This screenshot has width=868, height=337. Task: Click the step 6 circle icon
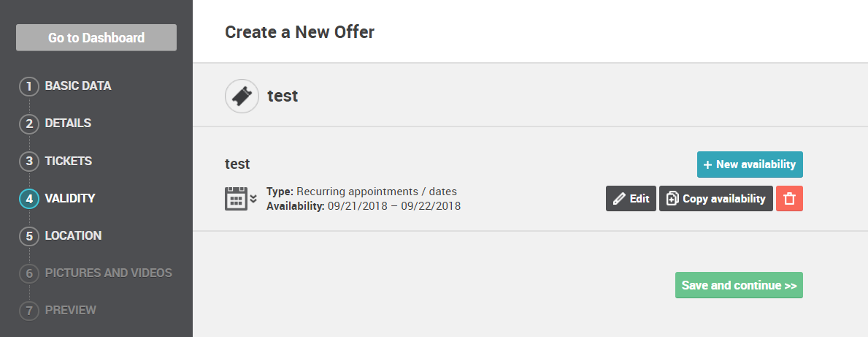[x=28, y=273]
